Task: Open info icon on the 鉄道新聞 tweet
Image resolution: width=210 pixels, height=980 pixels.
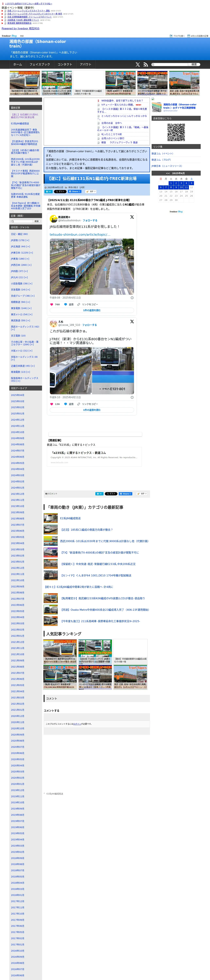Action: [132, 298]
